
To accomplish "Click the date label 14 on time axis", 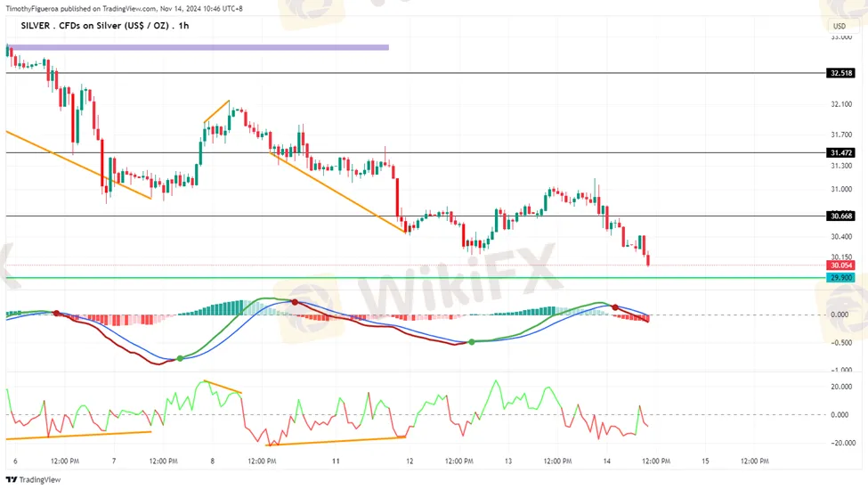I will [607, 461].
